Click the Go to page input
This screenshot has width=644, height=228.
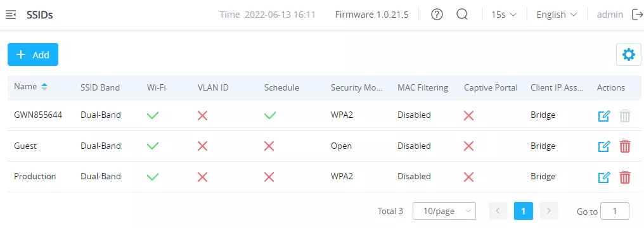[x=614, y=211]
